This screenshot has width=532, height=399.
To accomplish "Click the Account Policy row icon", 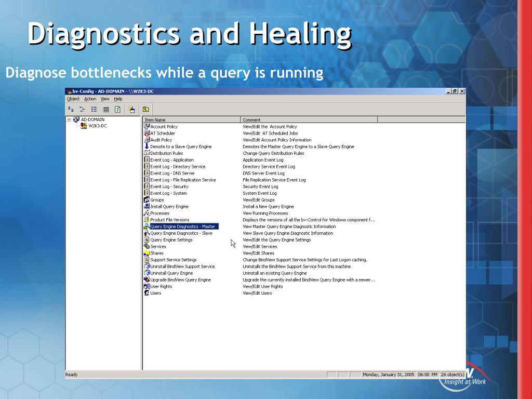I will (147, 127).
